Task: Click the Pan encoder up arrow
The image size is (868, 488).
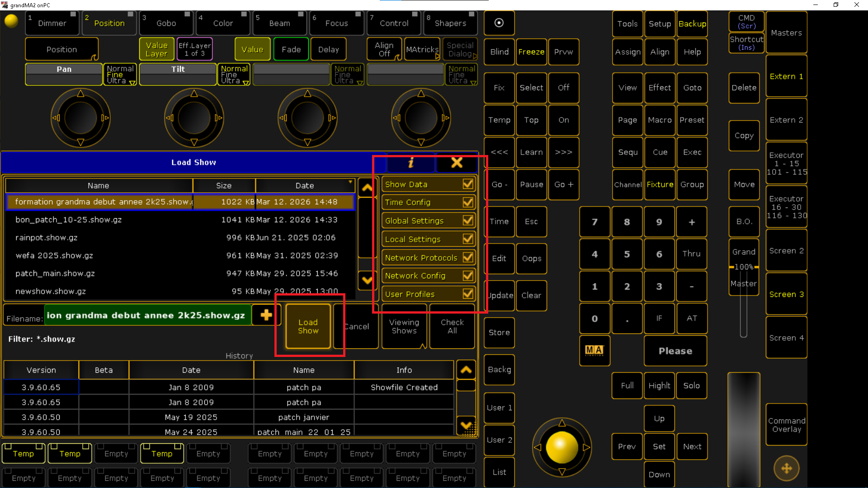Action: click(80, 94)
